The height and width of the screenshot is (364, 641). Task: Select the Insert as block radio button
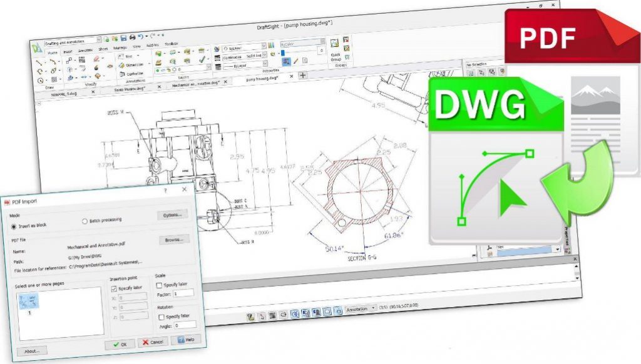point(14,226)
